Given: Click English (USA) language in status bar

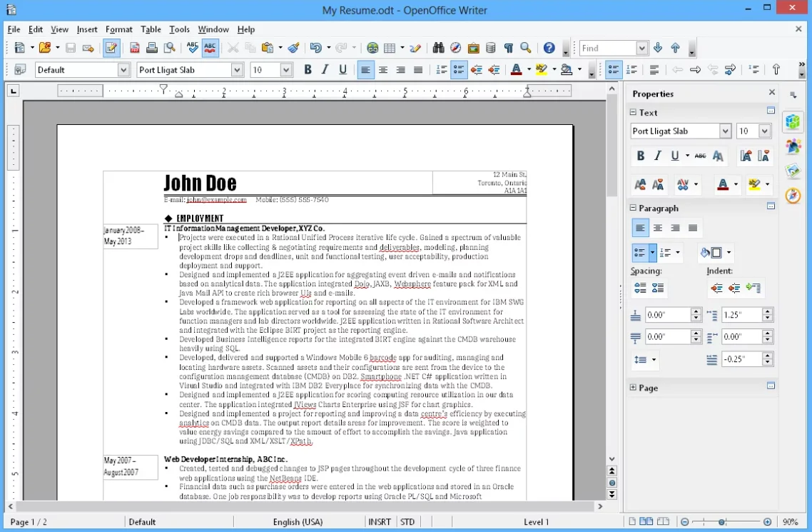Looking at the screenshot, I should pyautogui.click(x=298, y=522).
